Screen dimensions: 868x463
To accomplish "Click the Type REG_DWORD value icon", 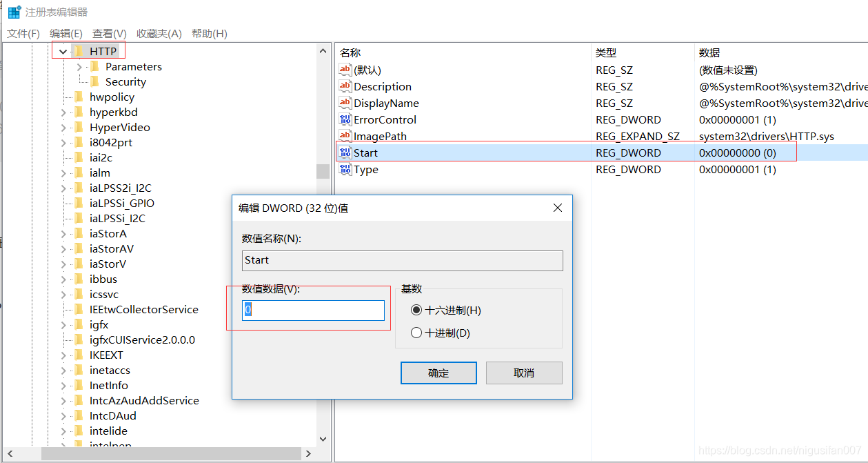I will click(345, 169).
